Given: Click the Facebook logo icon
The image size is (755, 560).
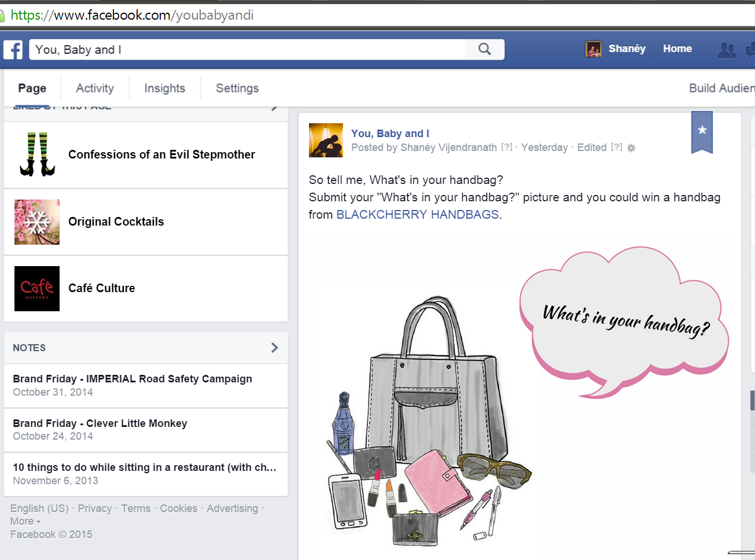Looking at the screenshot, I should pos(13,50).
